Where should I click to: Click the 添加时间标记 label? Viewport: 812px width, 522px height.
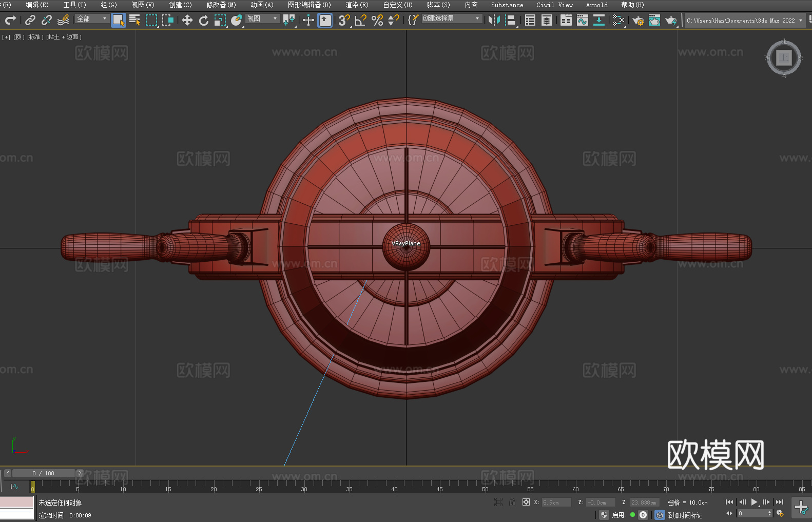tap(684, 515)
